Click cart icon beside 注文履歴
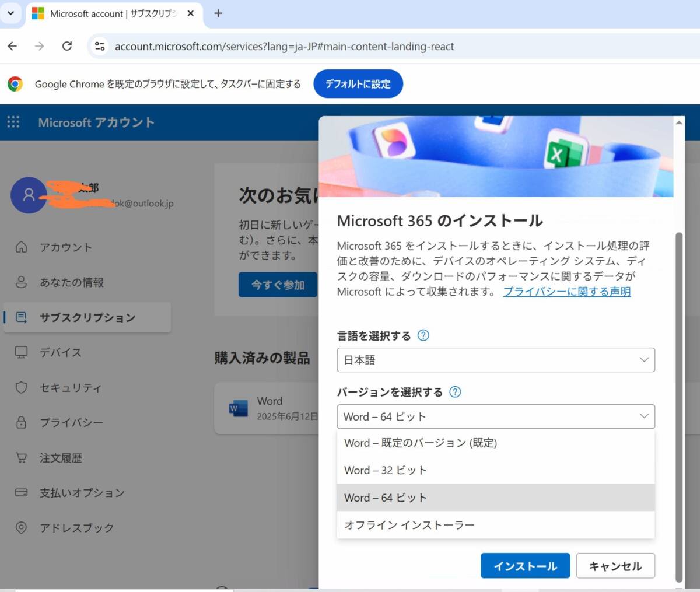Viewport: 700px width, 592px height. point(21,458)
